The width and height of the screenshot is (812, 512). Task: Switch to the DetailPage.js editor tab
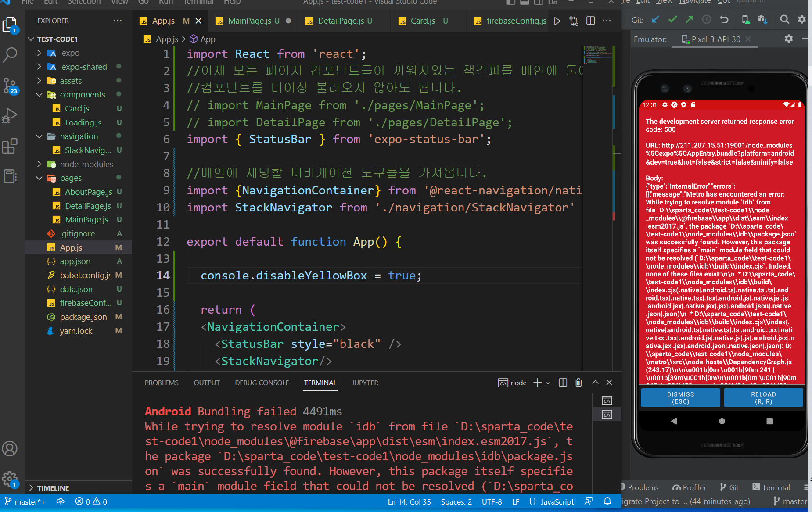pos(344,21)
